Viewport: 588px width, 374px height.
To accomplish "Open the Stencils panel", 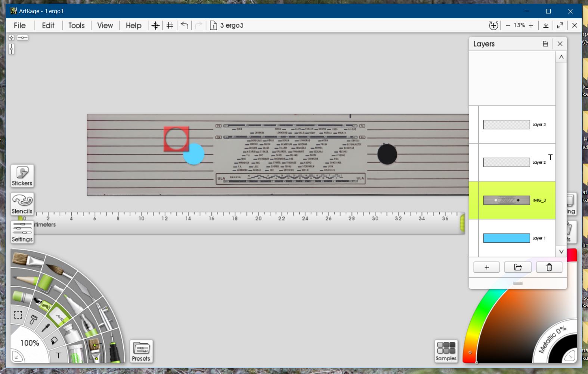I will (x=22, y=204).
